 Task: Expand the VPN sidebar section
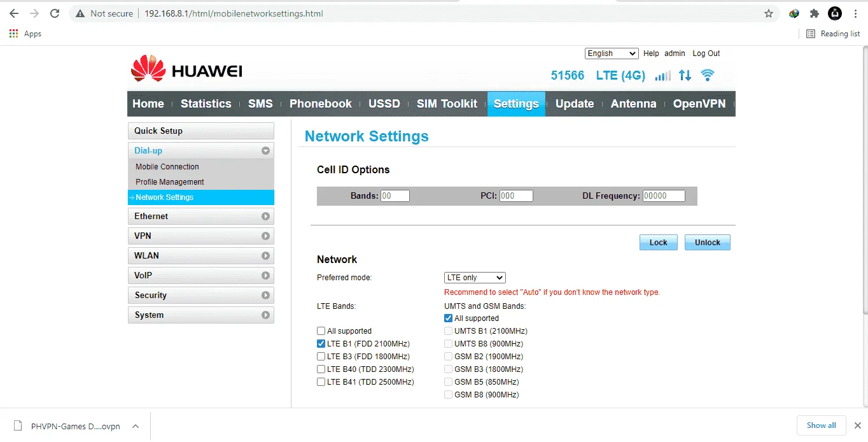pyautogui.click(x=201, y=236)
